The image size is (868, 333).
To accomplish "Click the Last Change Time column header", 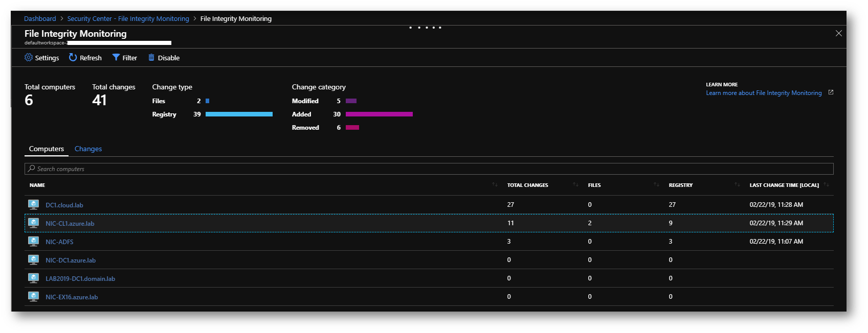I will [x=784, y=185].
